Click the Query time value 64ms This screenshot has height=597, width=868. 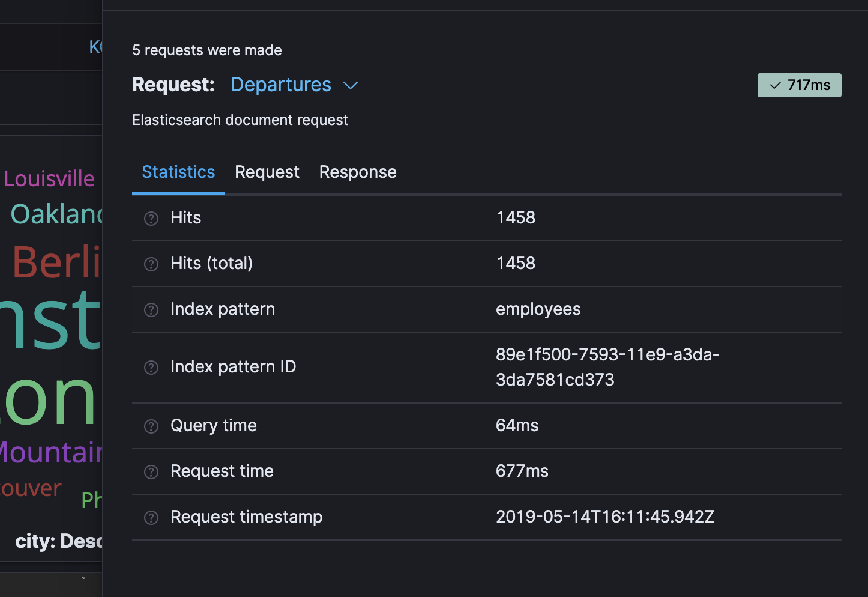pos(517,425)
